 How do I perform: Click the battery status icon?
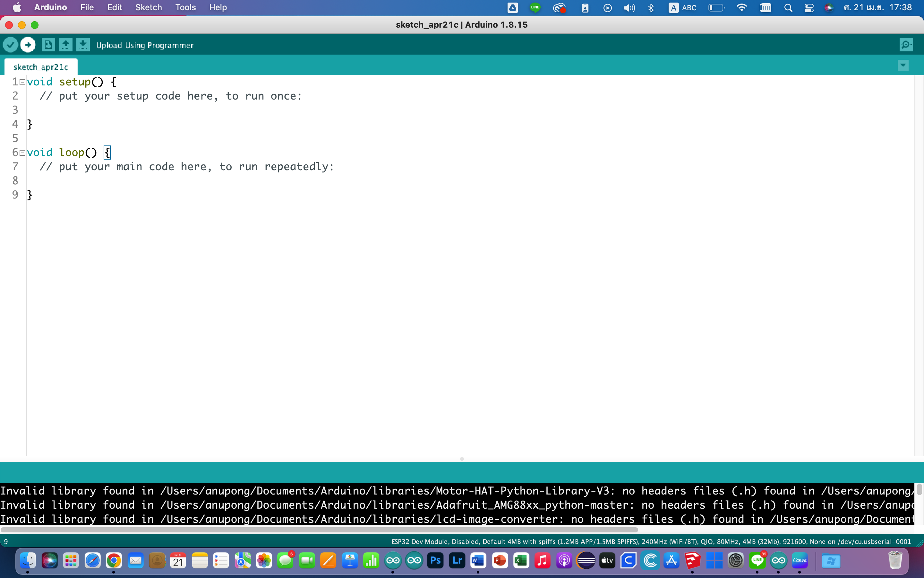pyautogui.click(x=716, y=8)
